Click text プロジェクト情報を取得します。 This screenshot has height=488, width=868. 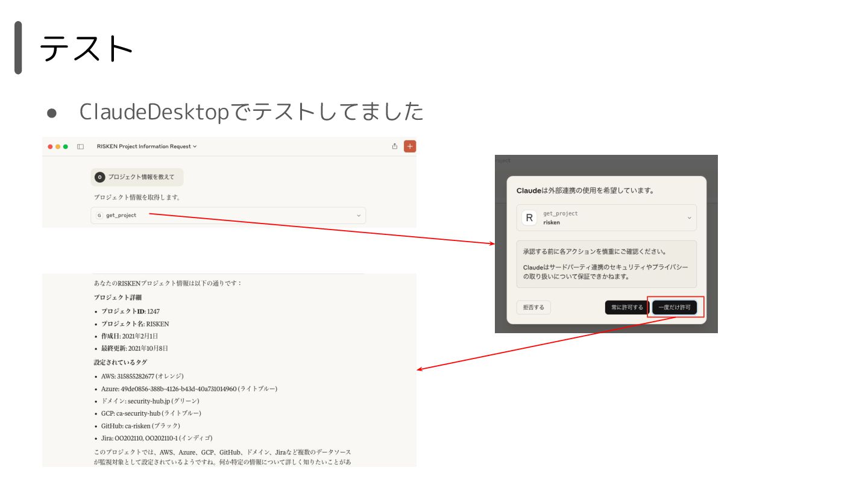137,197
